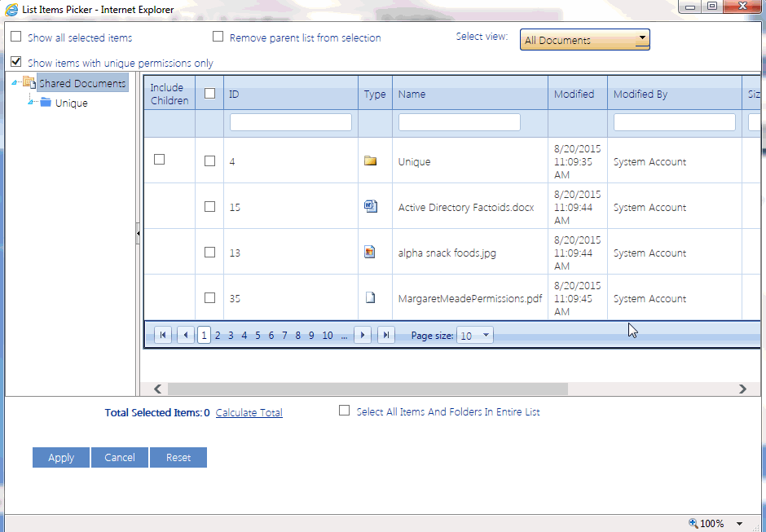Viewport: 766px width, 532px height.
Task: Click the next page arrow in the pager
Action: 363,334
